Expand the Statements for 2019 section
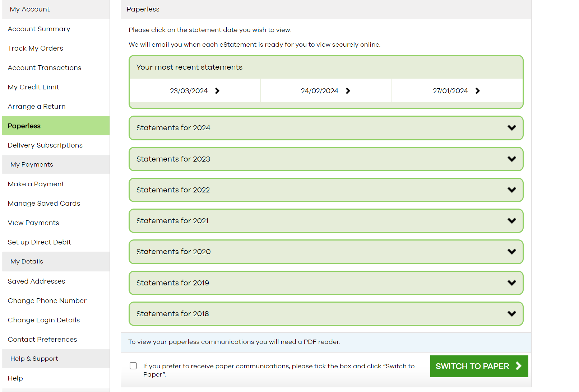The height and width of the screenshot is (392, 579). coord(325,283)
